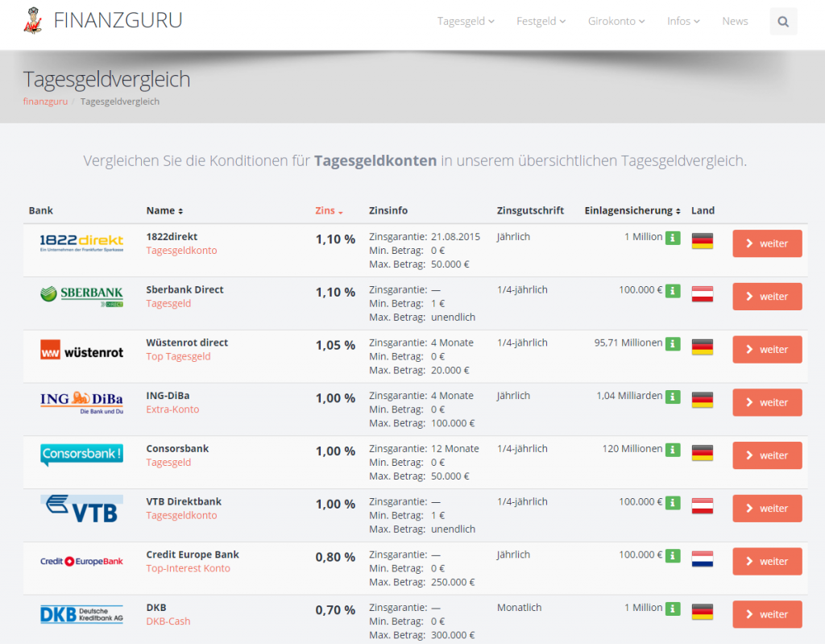825x644 pixels.
Task: Click the '1,04 Milliarden' deposit value
Action: [629, 396]
